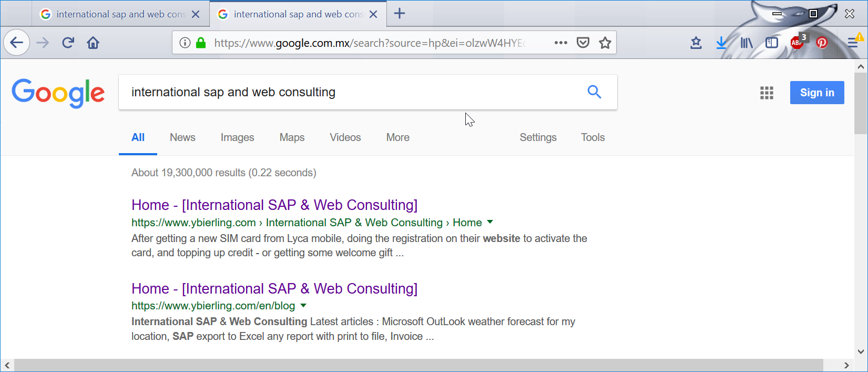Switch to the Images search tab

pyautogui.click(x=237, y=137)
